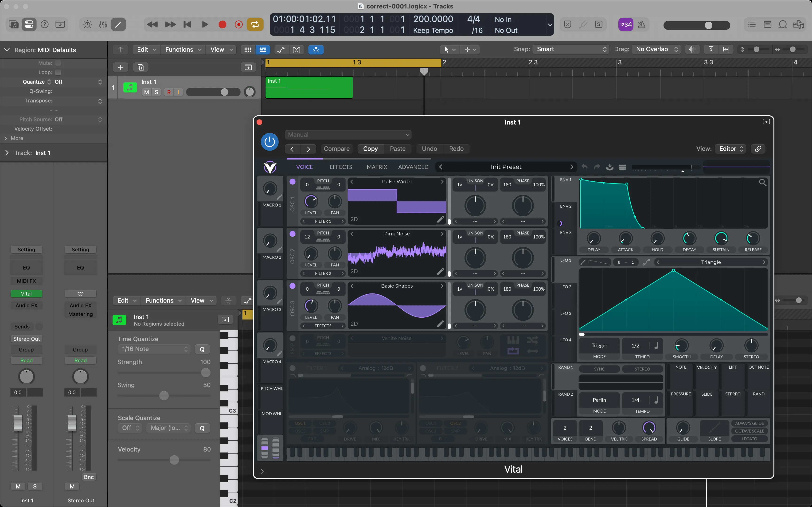Toggle the Automation curve icon
Image resolution: width=812 pixels, height=507 pixels.
pos(281,50)
